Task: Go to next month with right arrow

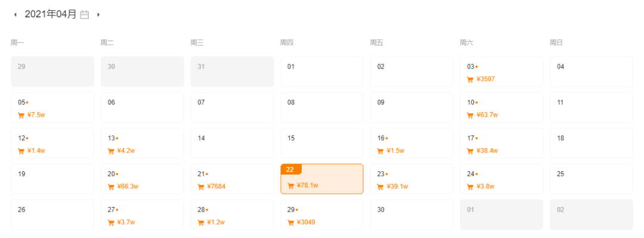Action: (x=98, y=15)
